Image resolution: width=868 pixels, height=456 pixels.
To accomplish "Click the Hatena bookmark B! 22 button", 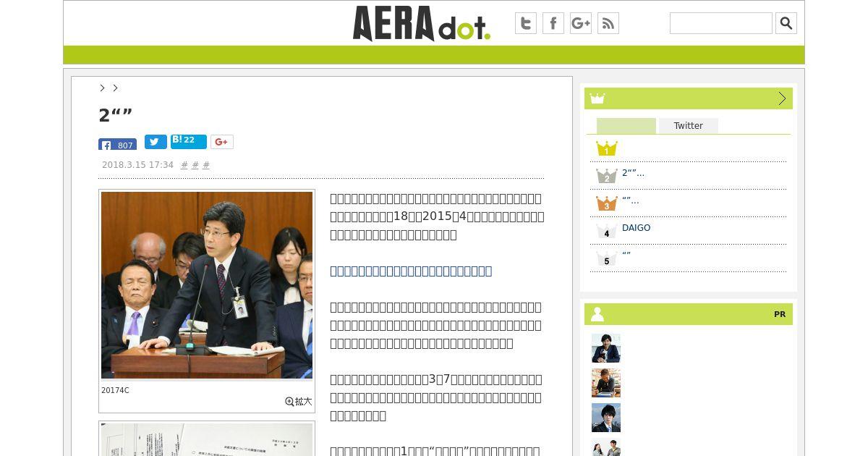I will point(189,142).
